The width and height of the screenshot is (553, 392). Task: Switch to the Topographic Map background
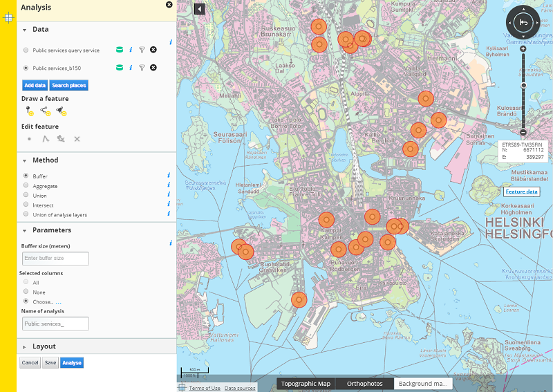(306, 384)
